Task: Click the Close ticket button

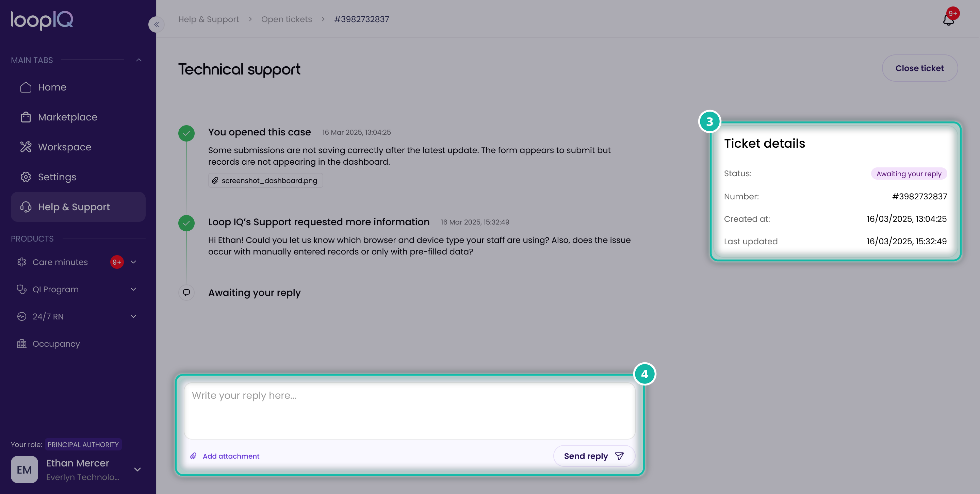Action: coord(919,68)
